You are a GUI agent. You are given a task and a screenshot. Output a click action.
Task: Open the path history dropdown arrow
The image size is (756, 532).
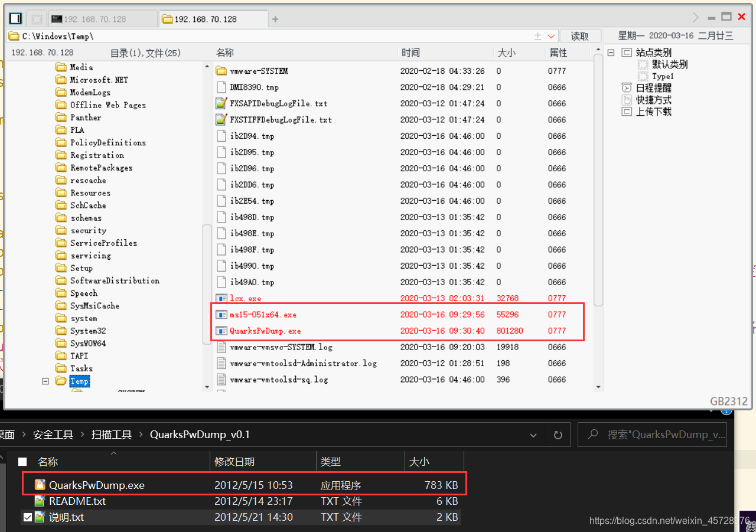551,36
